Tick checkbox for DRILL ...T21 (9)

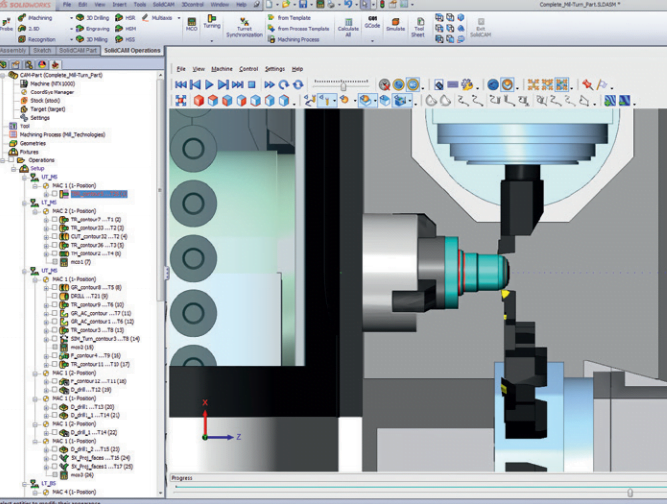tap(54, 296)
